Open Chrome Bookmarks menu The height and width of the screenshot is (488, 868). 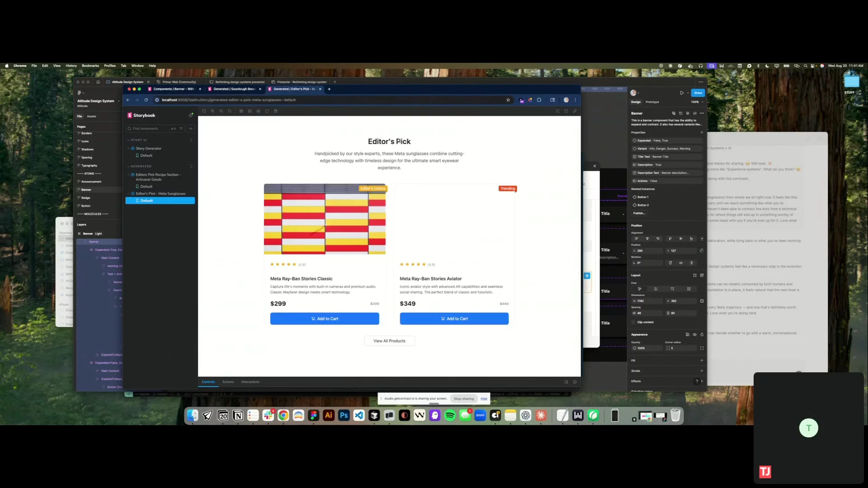pos(90,66)
